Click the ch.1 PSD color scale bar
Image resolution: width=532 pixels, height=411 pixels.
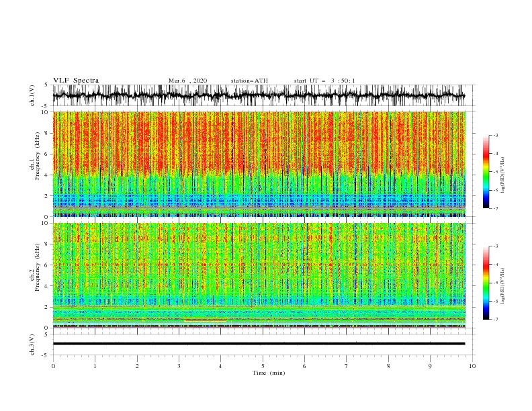coord(486,172)
